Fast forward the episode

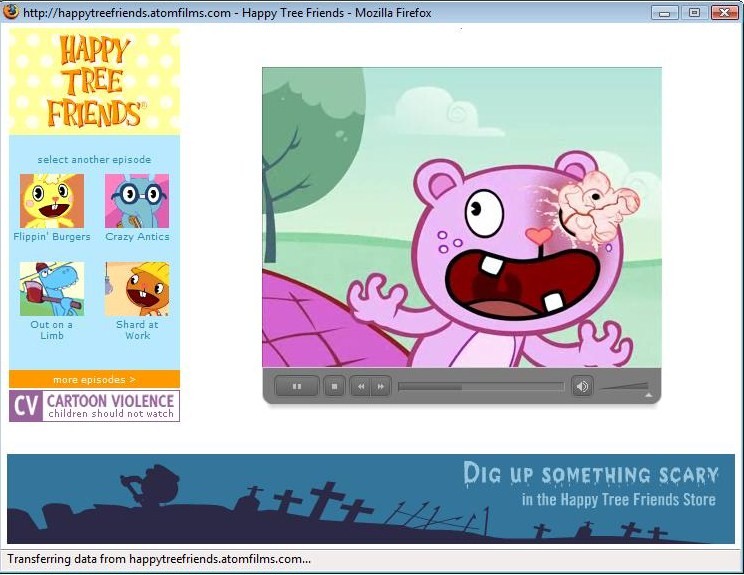pos(381,386)
